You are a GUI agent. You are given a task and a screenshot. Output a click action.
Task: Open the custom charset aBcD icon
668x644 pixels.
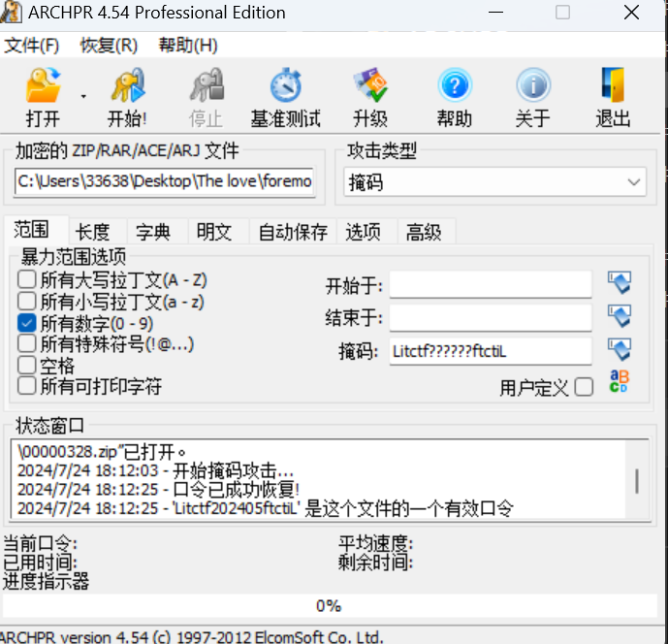[x=619, y=380]
